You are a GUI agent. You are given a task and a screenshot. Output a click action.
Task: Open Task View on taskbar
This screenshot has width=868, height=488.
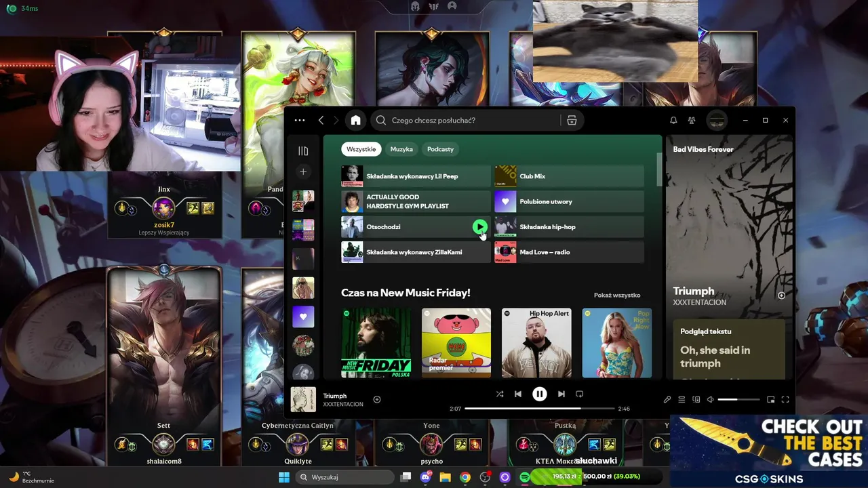406,477
